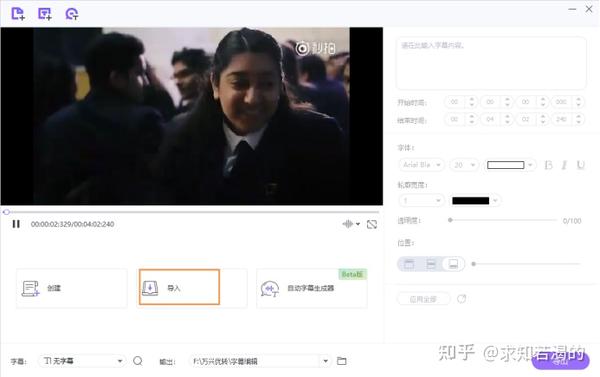Viewport: 600px width, 377px height.
Task: Open the 自动字幕生成器 auto subtitle generator
Action: click(x=312, y=288)
